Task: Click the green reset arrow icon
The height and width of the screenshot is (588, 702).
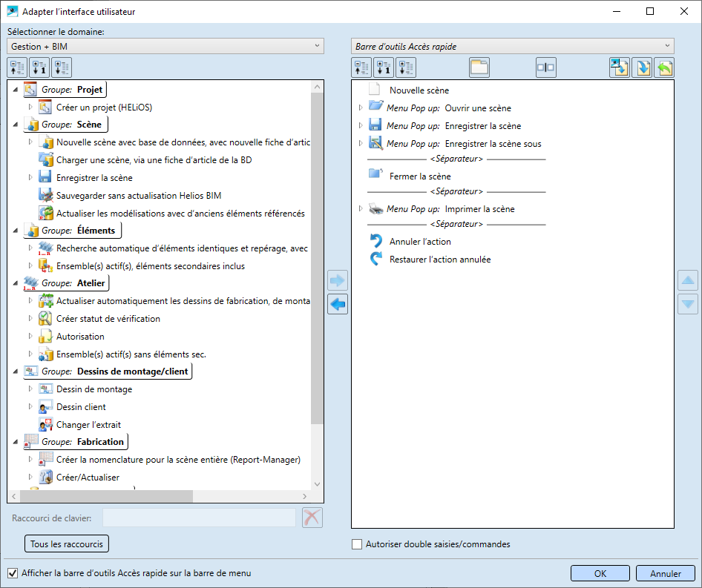Action: (664, 67)
